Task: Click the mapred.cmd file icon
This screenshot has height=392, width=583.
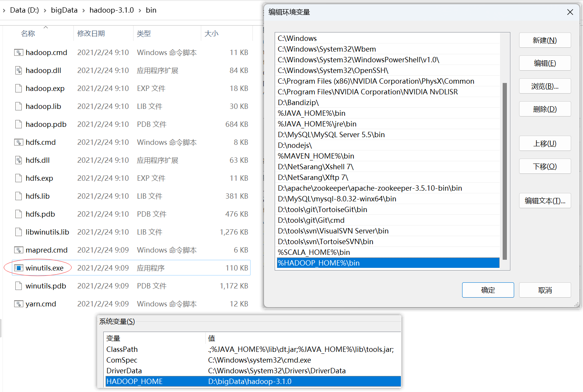Action: (x=18, y=250)
